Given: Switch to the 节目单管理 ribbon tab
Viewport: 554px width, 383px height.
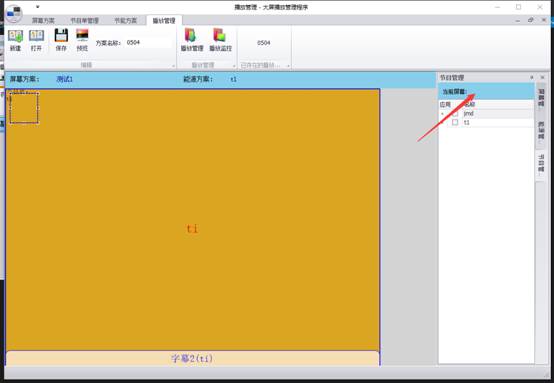Looking at the screenshot, I should [84, 20].
